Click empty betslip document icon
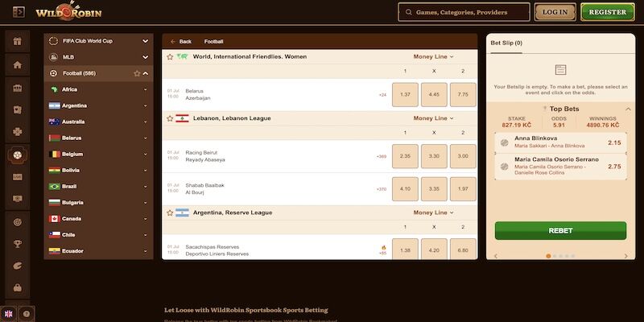This screenshot has width=644, height=322. pos(560,70)
